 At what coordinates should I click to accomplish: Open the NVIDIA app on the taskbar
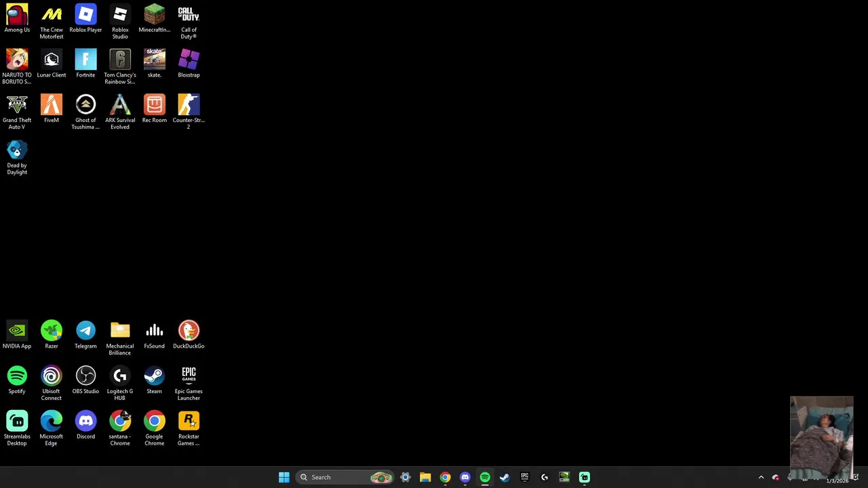point(564,477)
